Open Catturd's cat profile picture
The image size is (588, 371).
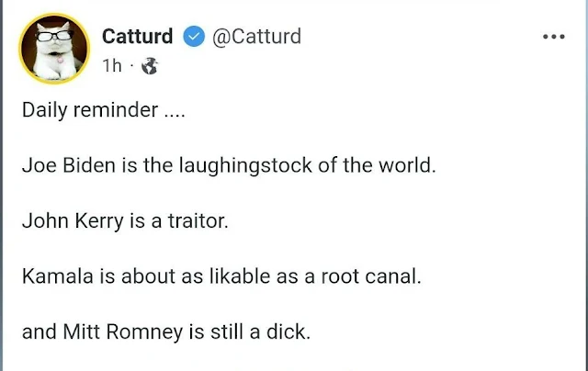point(54,46)
